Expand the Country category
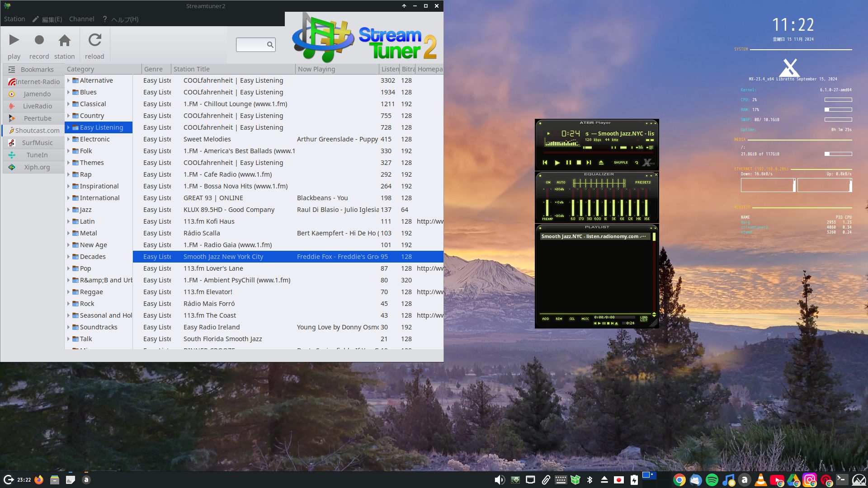The image size is (868, 488). coord(69,116)
